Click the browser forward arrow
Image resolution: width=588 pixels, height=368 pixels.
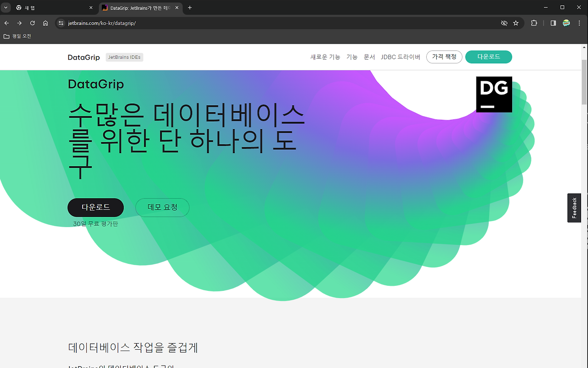pos(19,23)
